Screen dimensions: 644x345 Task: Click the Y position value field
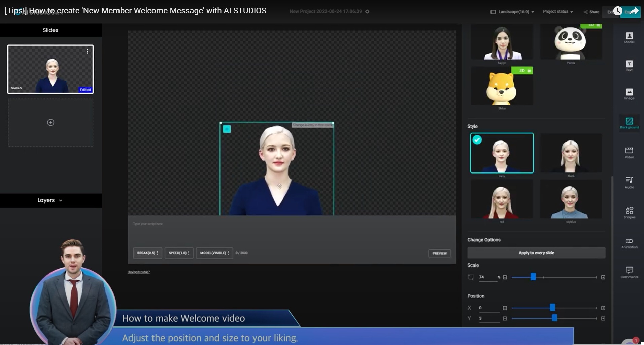[489, 318]
